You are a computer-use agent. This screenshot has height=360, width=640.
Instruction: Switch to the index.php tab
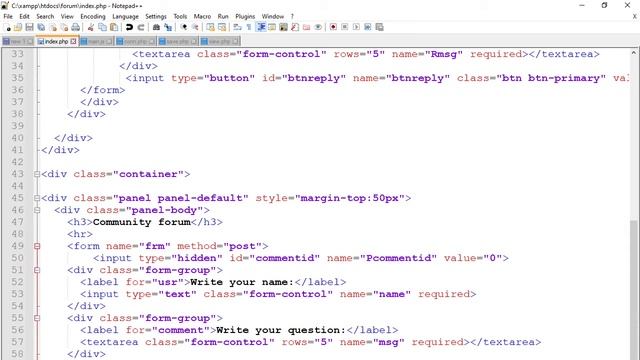(x=56, y=41)
